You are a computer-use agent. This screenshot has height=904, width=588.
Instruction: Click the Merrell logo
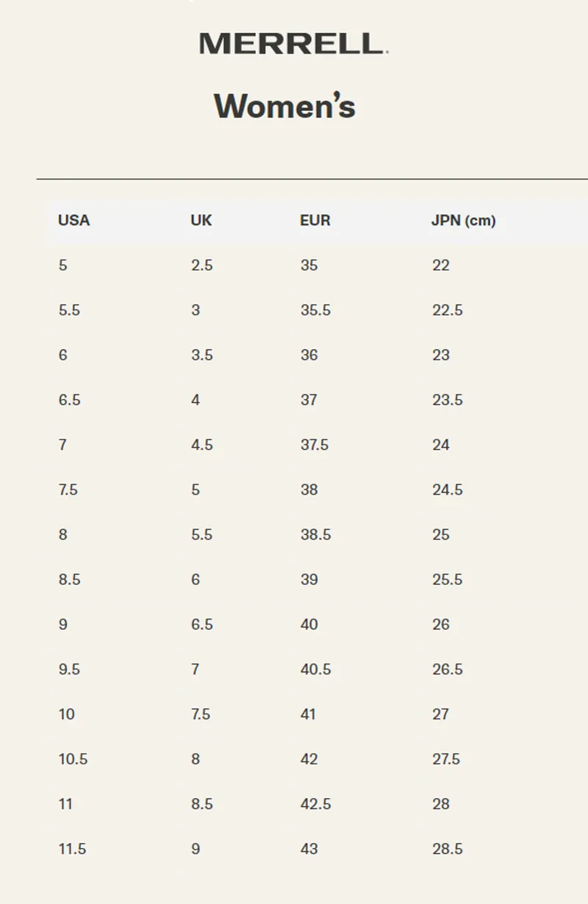point(293,43)
